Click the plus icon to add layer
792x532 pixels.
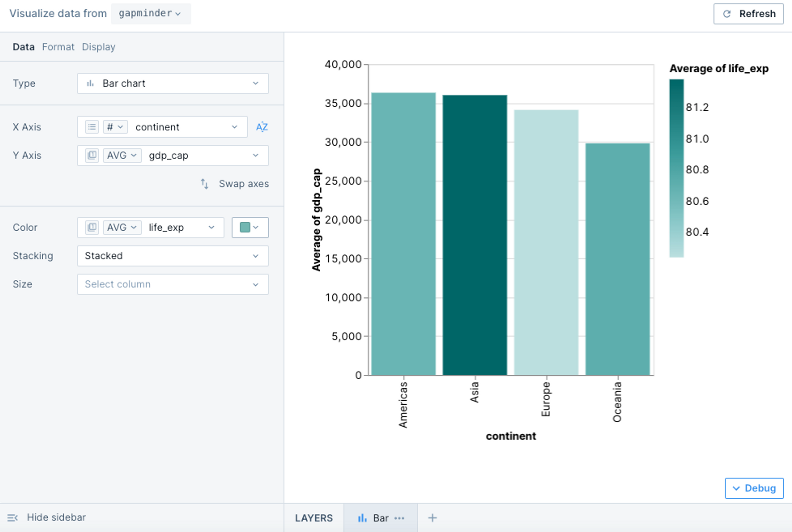point(432,518)
